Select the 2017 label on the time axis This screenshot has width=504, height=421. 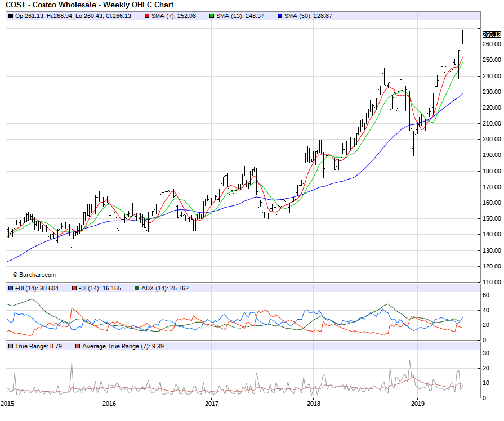coord(212,404)
